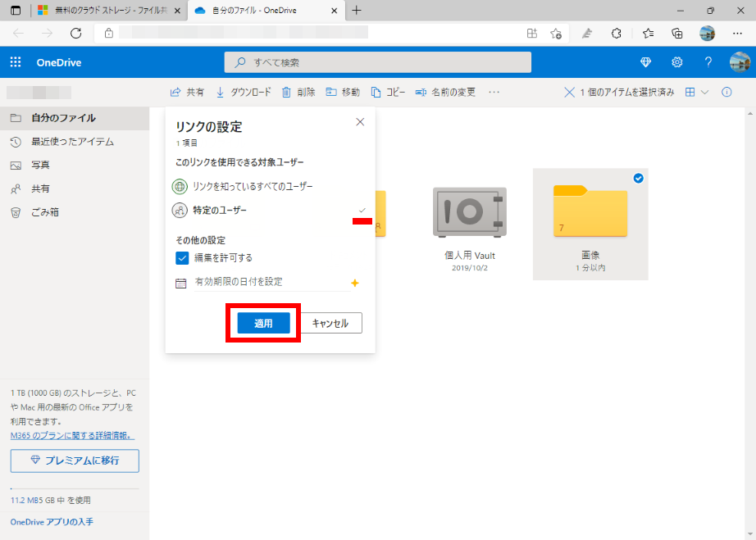The height and width of the screenshot is (540, 756).
Task: Open the premium diamond icon in header
Action: [645, 62]
